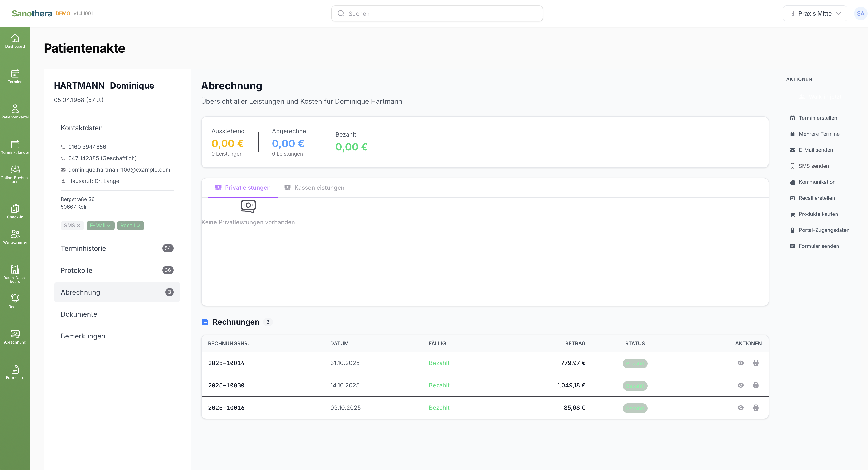Toggle the Recall consent tag

[x=130, y=225]
